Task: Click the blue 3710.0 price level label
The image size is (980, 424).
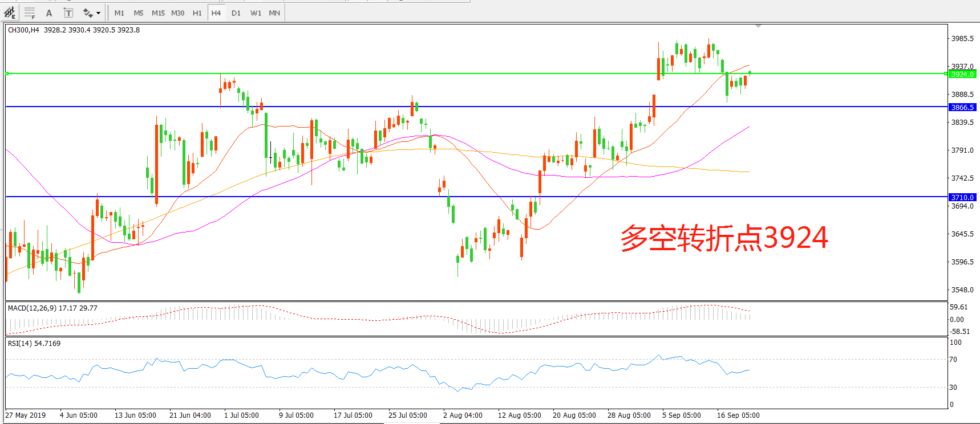Action: click(x=962, y=197)
